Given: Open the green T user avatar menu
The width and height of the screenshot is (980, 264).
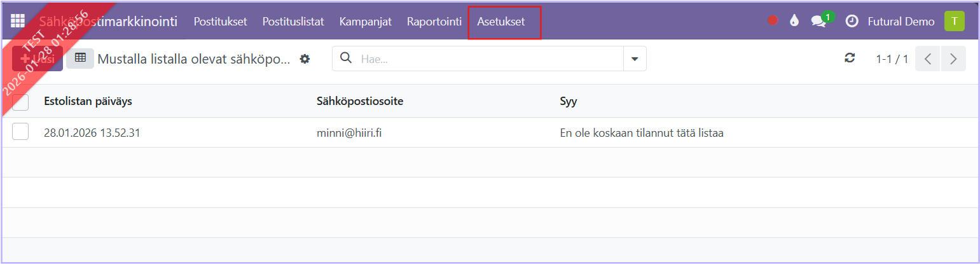Looking at the screenshot, I should pyautogui.click(x=954, y=21).
